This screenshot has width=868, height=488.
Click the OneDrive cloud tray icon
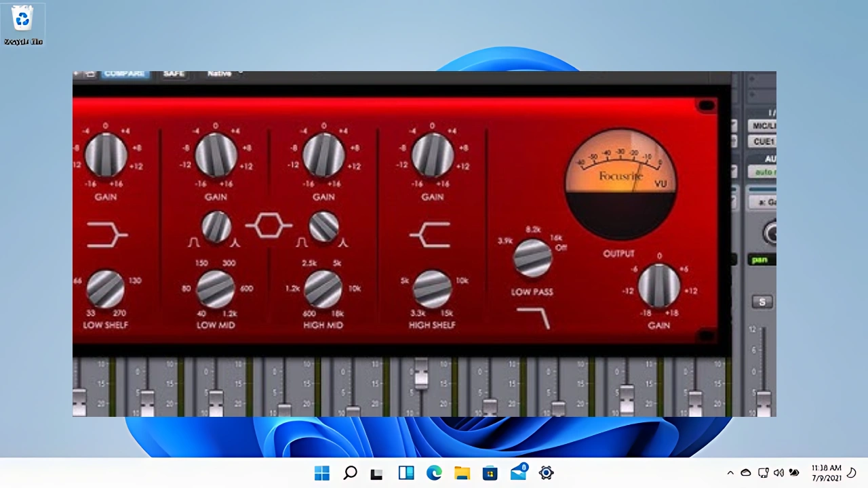click(746, 473)
